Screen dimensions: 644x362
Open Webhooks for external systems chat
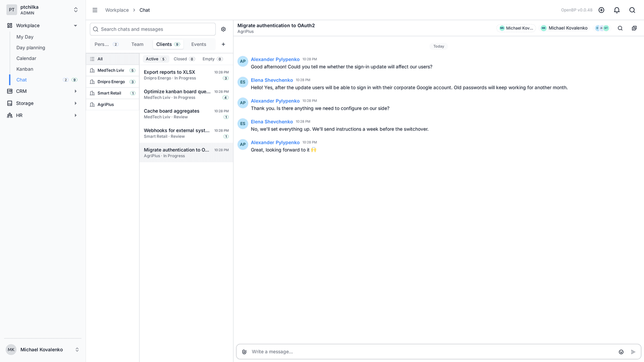click(186, 133)
